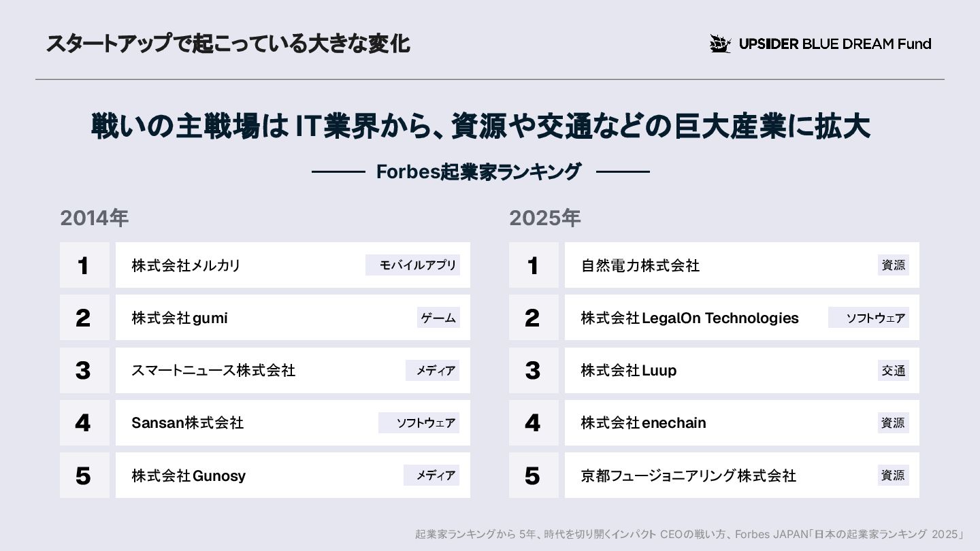
Task: Click the UPSIDER pirate ship logo icon
Action: tap(720, 44)
